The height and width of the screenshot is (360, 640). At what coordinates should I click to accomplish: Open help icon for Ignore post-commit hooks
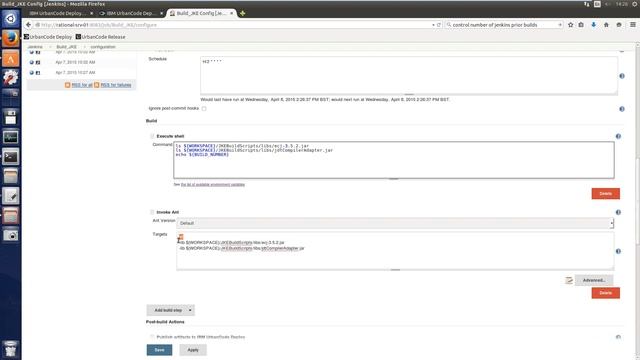(622, 109)
